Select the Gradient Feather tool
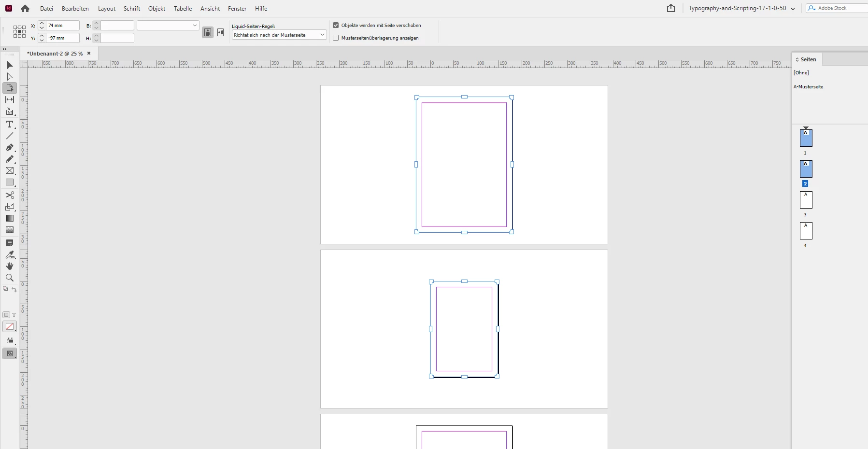The height and width of the screenshot is (449, 868). coord(10,230)
